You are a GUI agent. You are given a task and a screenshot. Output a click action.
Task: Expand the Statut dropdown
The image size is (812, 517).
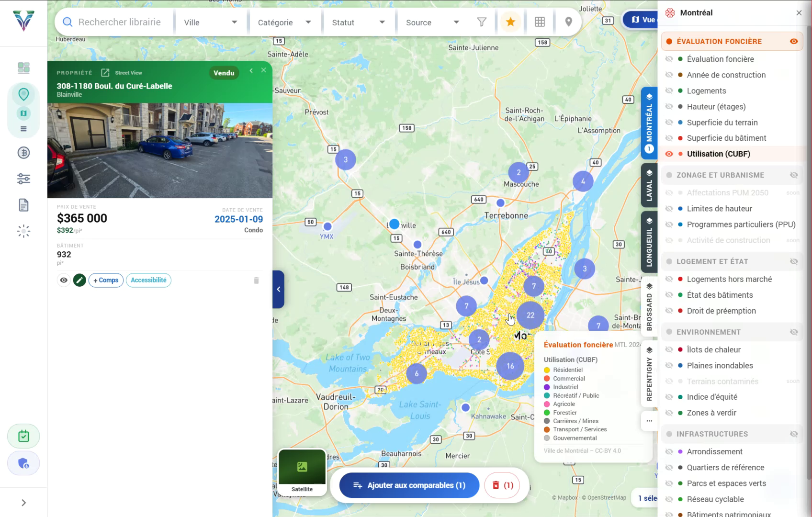[x=359, y=22]
